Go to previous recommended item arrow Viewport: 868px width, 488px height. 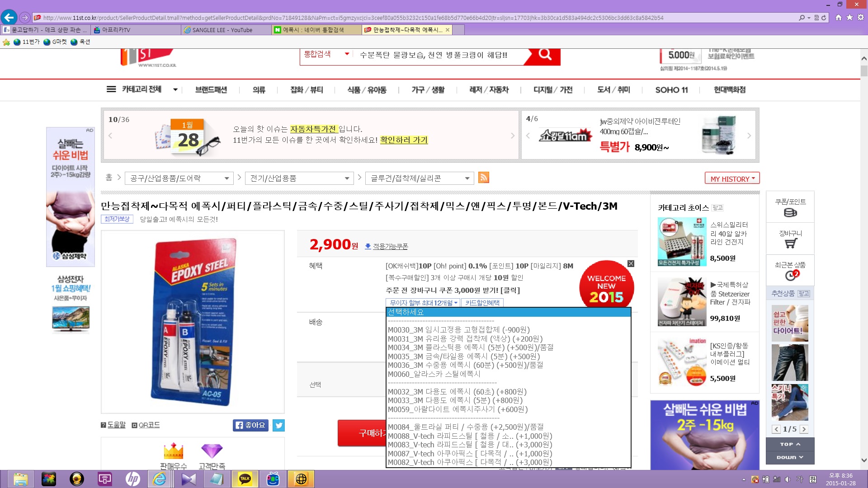pos(776,429)
